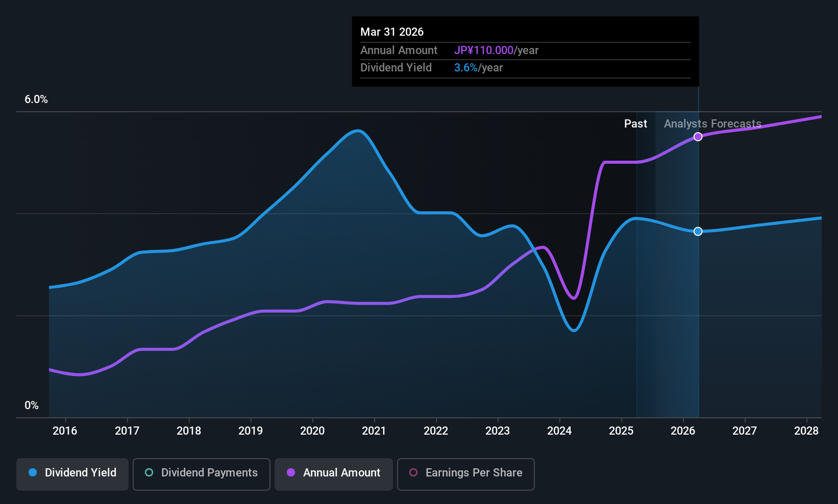Screen dimensions: 838x504
Task: Click the 6.0% y-axis label
Action: coord(36,99)
